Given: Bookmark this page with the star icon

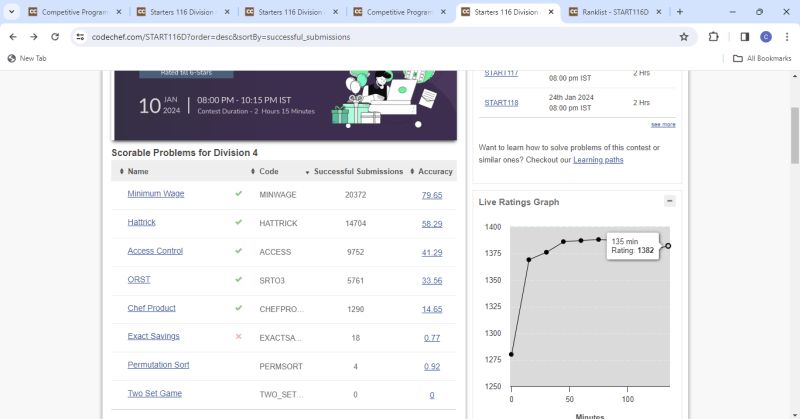Looking at the screenshot, I should 684,37.
